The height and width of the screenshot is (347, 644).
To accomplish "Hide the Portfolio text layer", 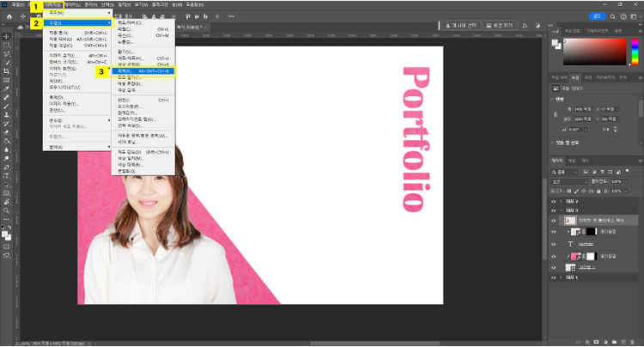I will tap(554, 244).
